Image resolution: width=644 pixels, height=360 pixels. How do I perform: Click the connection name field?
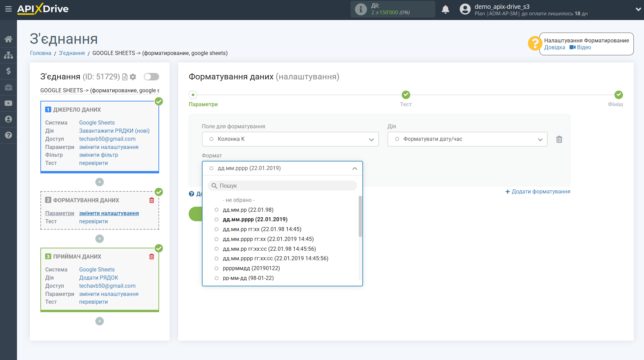pyautogui.click(x=100, y=90)
